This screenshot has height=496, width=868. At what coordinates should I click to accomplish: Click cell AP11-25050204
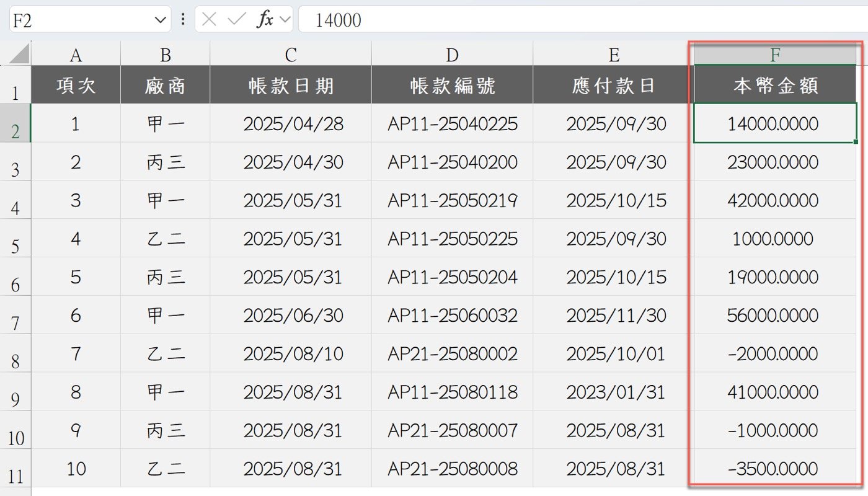click(452, 277)
